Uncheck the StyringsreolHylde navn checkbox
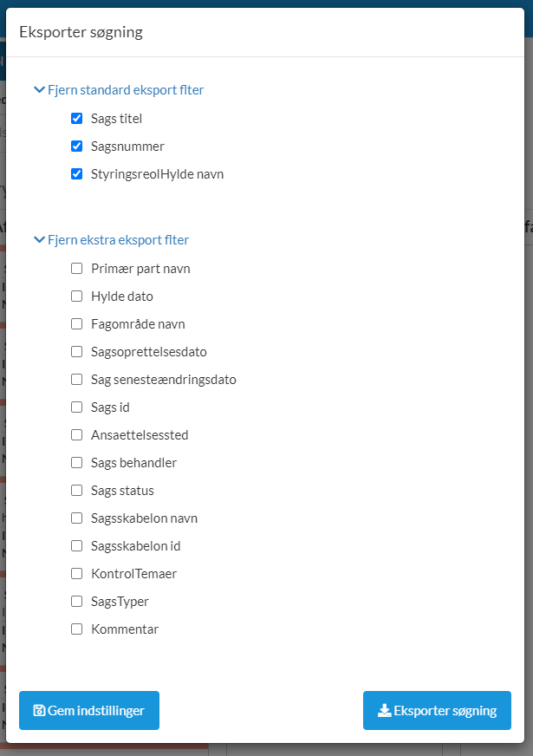The image size is (533, 756). (x=77, y=174)
